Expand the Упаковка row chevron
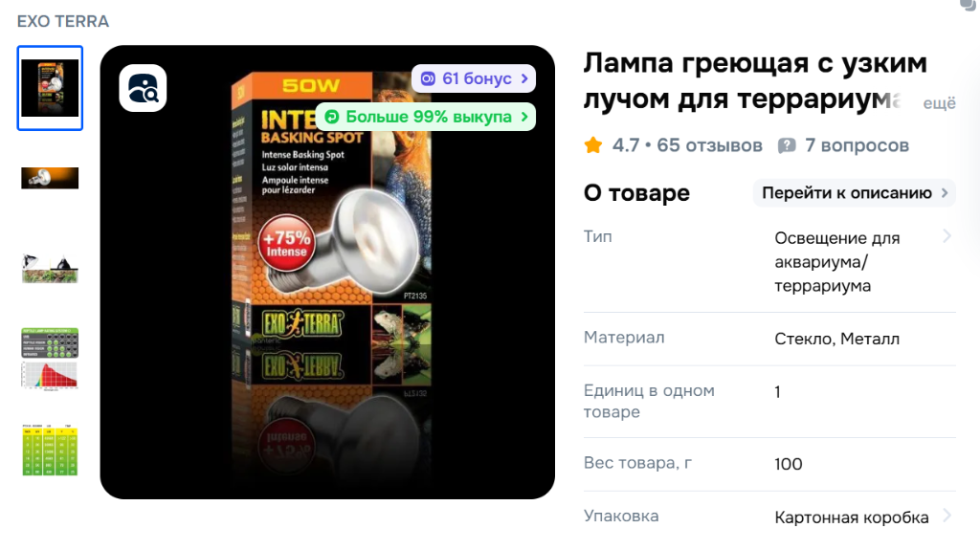The image size is (980, 550). coord(947,516)
